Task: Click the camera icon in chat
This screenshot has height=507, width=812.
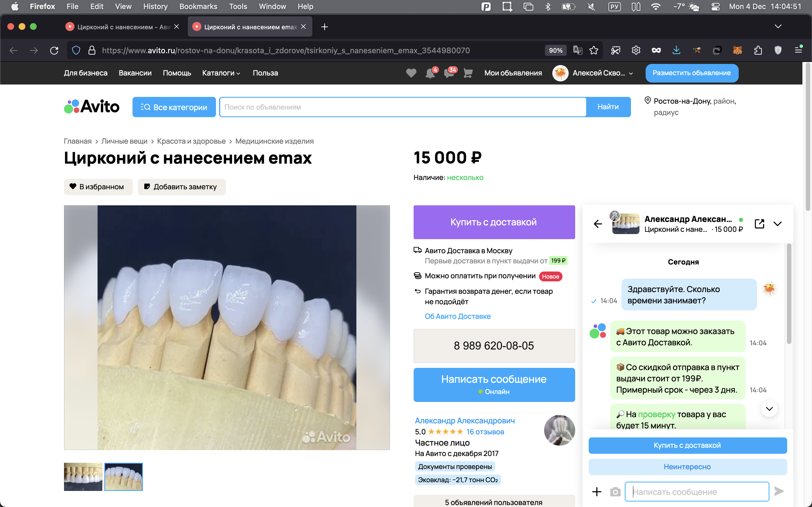Action: [615, 492]
